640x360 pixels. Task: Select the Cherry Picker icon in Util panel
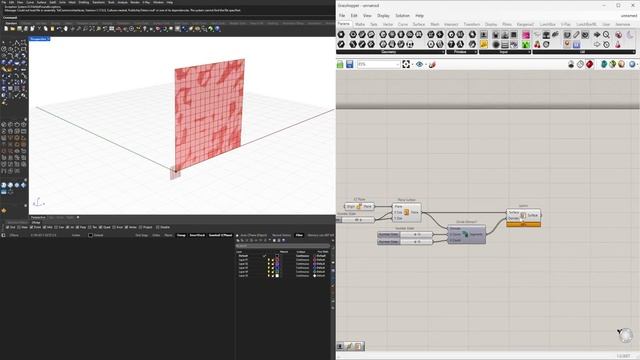point(537,44)
